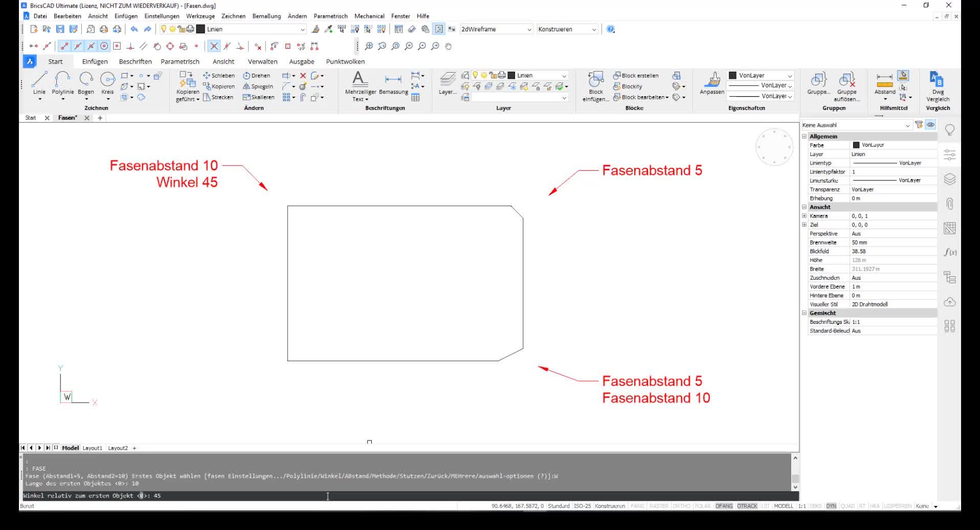Image resolution: width=980 pixels, height=530 pixels.
Task: Open the Zeichnen menu
Action: 233,16
